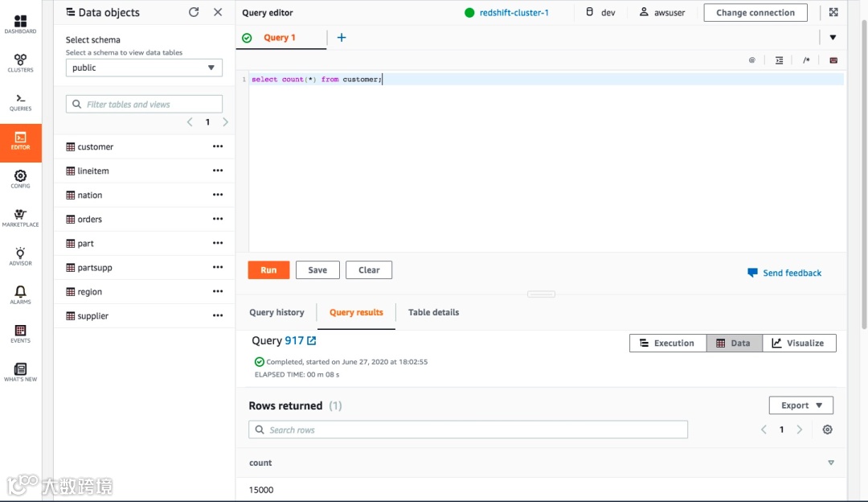Refresh the Data objects list
868x502 pixels.
click(194, 12)
